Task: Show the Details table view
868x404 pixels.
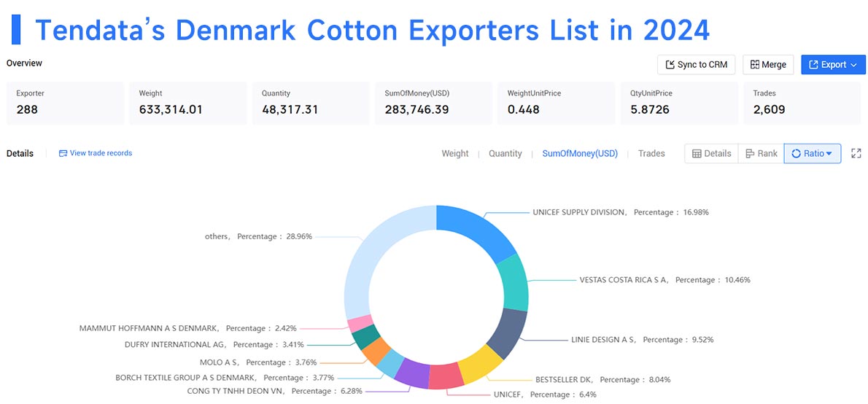Action: (x=711, y=154)
